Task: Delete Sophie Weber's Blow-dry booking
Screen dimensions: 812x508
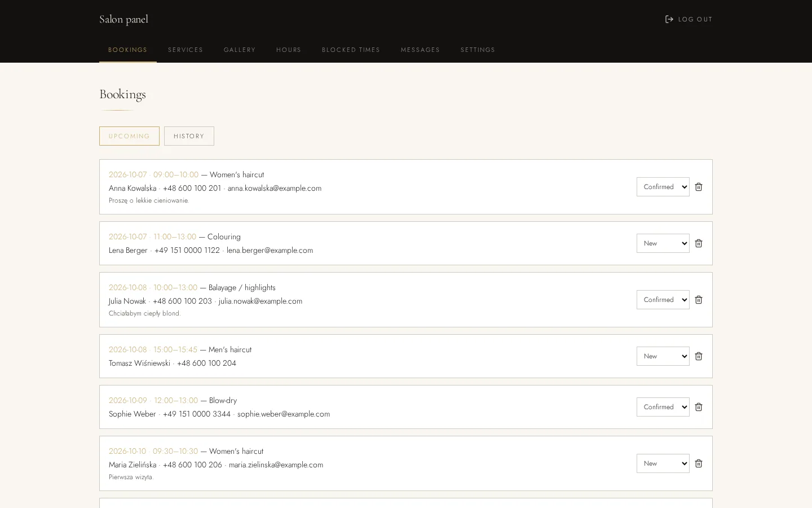Action: click(699, 407)
